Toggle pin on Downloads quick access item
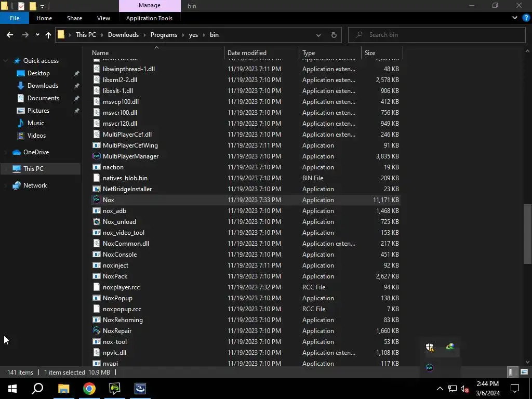The width and height of the screenshot is (532, 399). click(77, 86)
